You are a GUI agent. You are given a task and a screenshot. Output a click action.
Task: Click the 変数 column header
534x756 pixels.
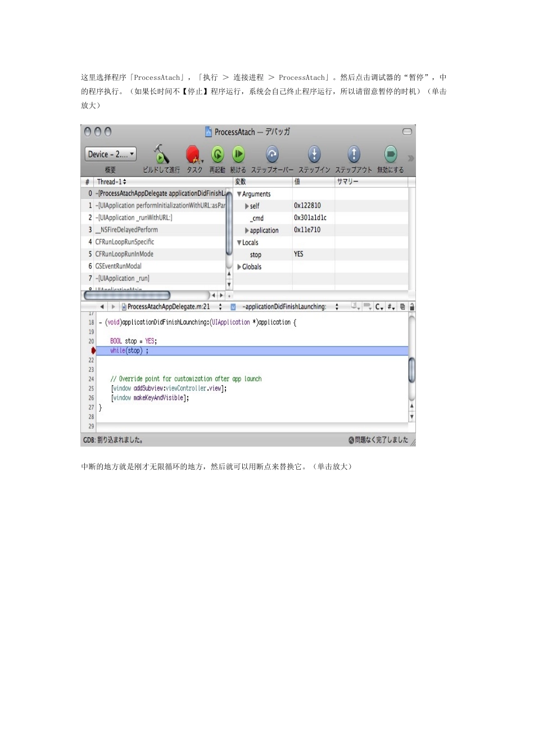click(263, 182)
